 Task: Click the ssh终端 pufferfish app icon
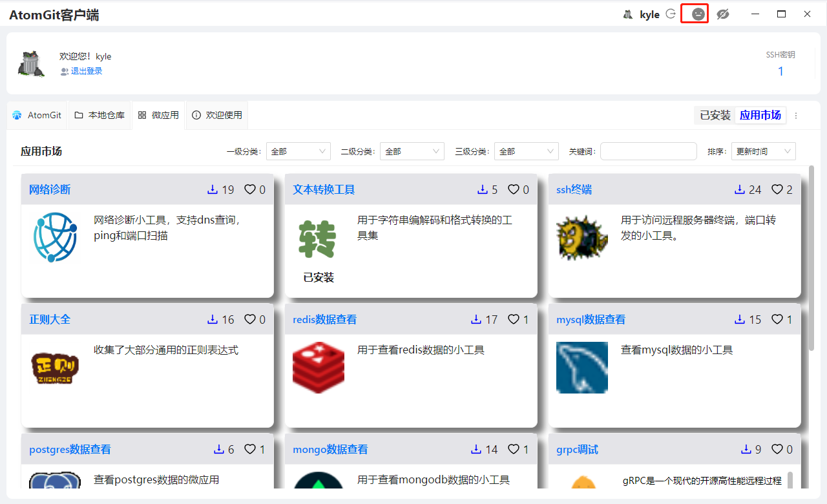pos(582,238)
